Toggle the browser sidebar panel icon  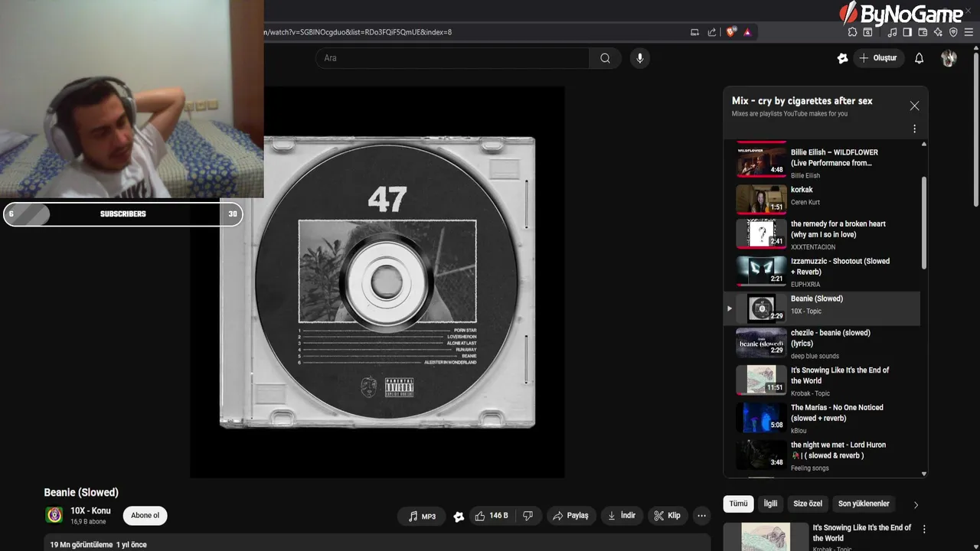point(907,32)
